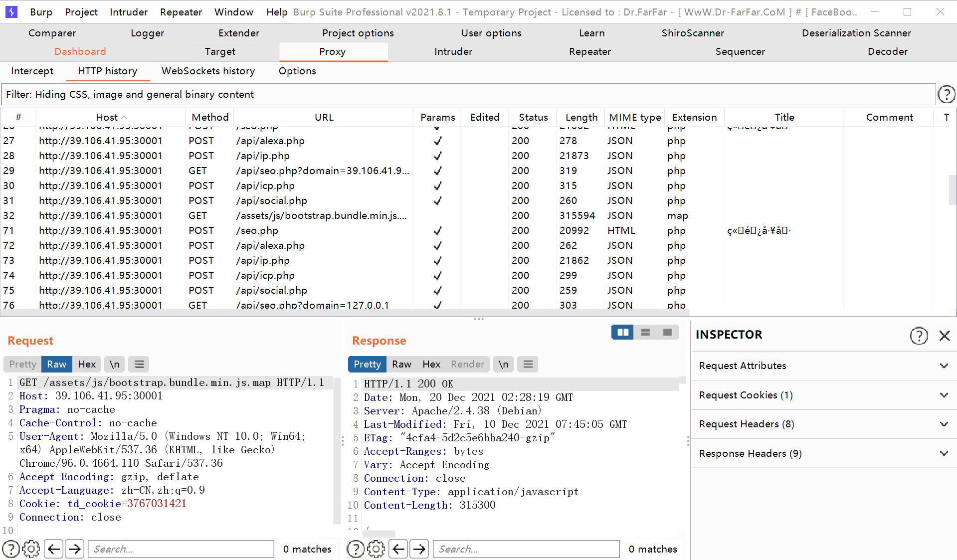Screen dimensions: 957x560
Task: Expand Request Headers (8) section
Action: click(824, 424)
